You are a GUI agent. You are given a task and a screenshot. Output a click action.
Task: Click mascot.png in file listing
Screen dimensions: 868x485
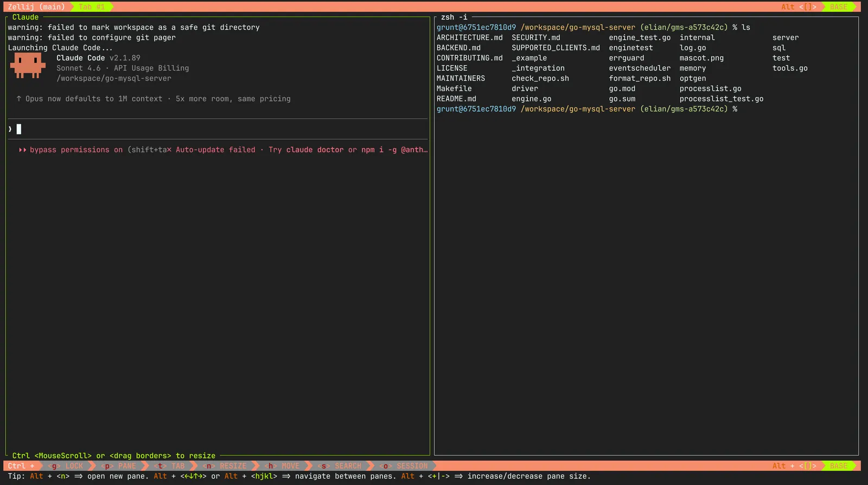point(701,58)
